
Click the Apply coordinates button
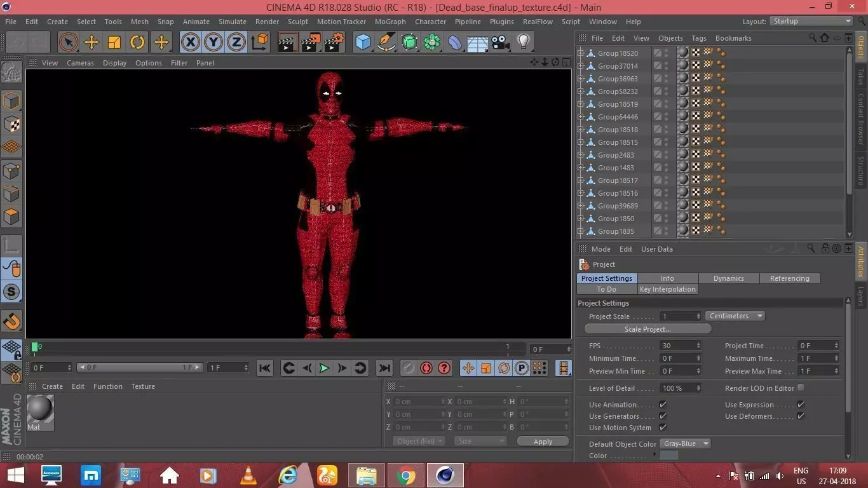[543, 442]
